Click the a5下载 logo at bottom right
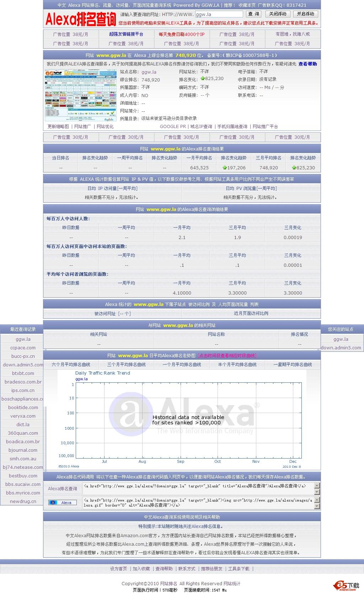 pos(347,586)
